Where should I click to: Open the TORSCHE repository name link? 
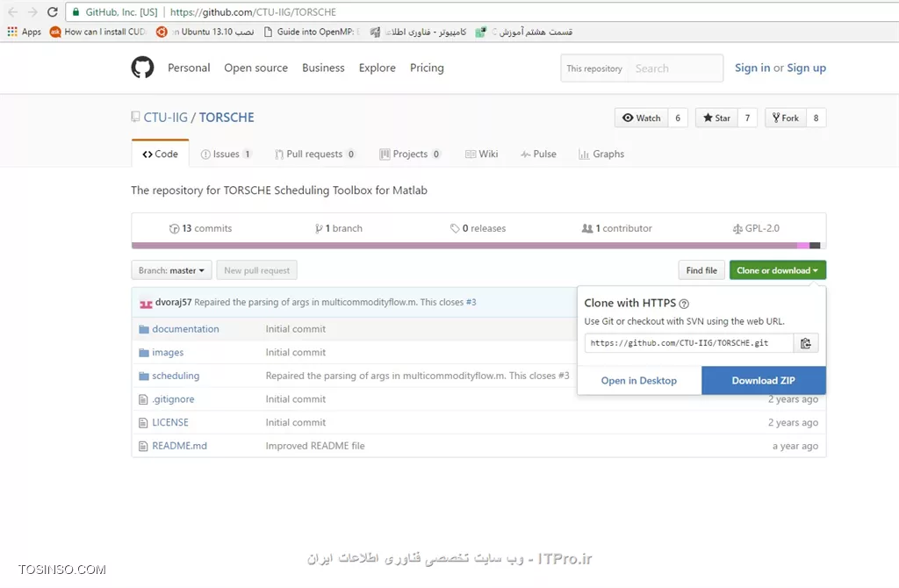click(227, 118)
